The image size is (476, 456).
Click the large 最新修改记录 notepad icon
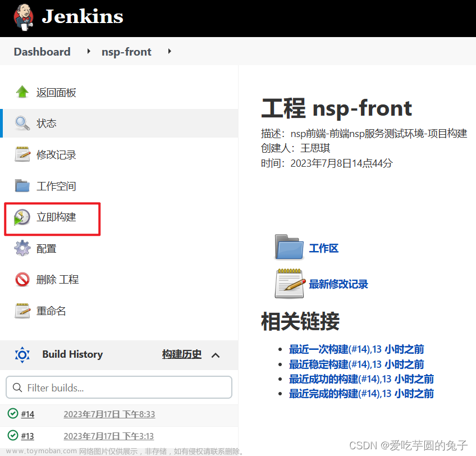290,284
